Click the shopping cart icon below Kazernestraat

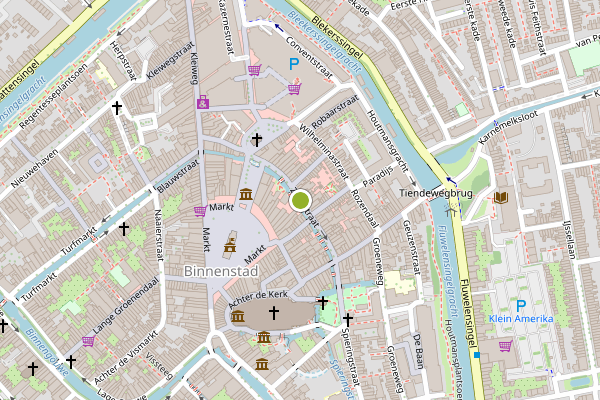click(x=254, y=70)
